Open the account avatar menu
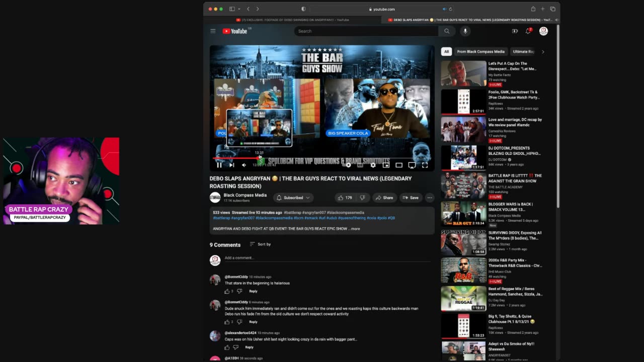Viewport: 644px width, 362px height. pyautogui.click(x=543, y=31)
